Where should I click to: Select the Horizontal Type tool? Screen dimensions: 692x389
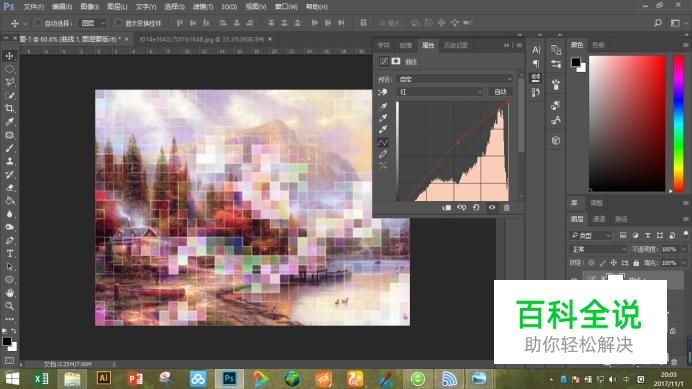[9, 253]
